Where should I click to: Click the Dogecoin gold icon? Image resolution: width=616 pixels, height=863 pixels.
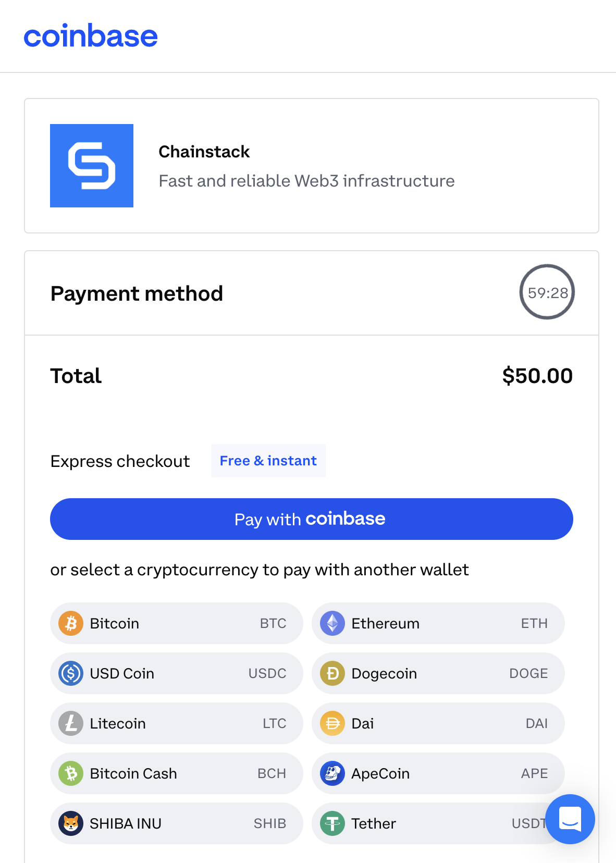click(x=332, y=673)
